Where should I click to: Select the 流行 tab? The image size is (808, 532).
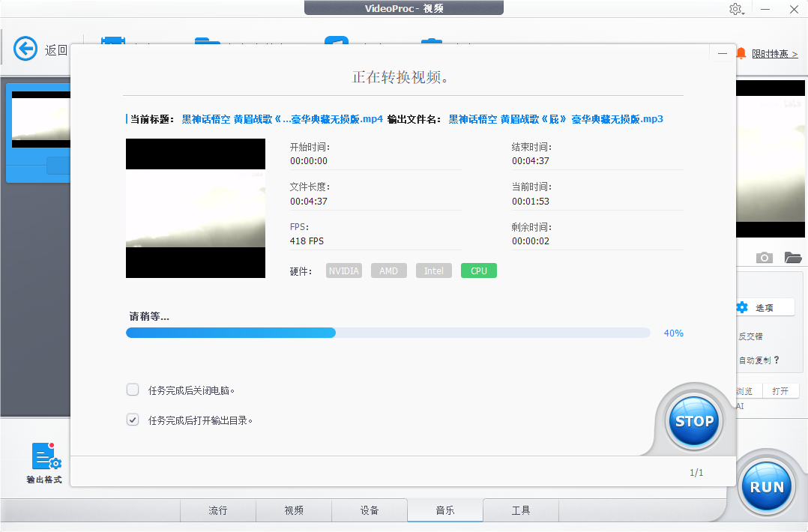pyautogui.click(x=217, y=510)
